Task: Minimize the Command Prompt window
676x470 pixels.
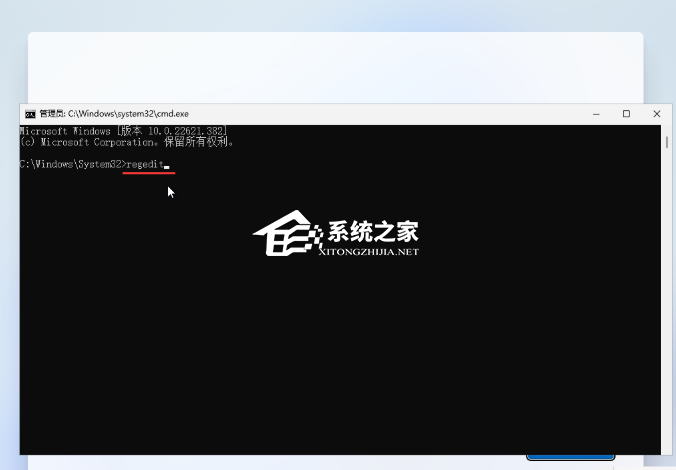Action: 594,114
